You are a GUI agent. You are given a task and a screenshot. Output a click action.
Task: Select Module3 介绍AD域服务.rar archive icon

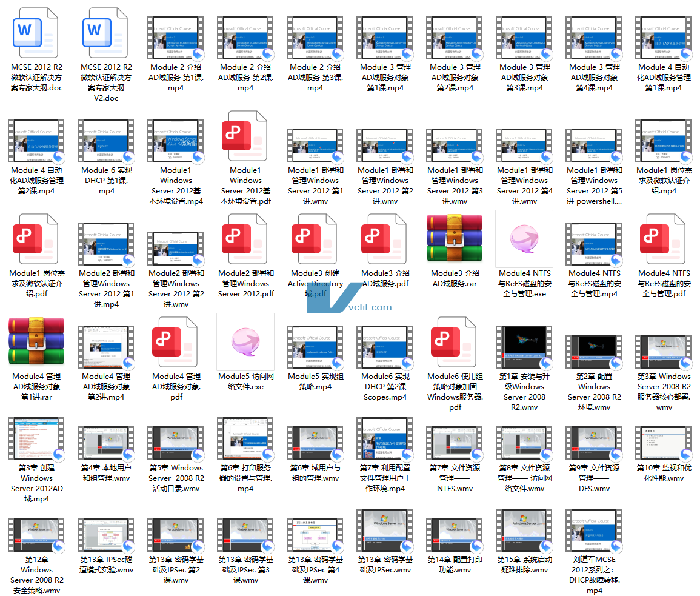[455, 238]
